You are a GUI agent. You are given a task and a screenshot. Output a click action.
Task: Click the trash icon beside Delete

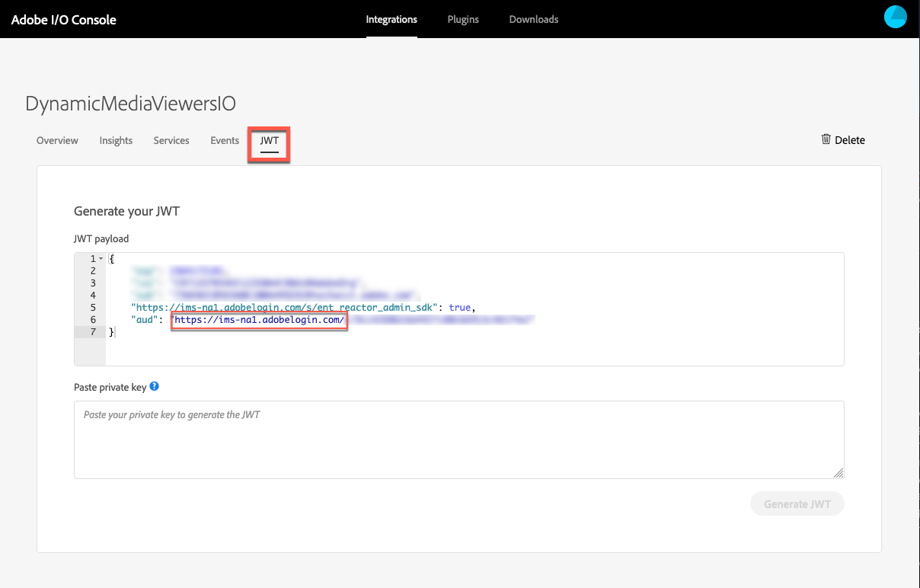(x=826, y=139)
